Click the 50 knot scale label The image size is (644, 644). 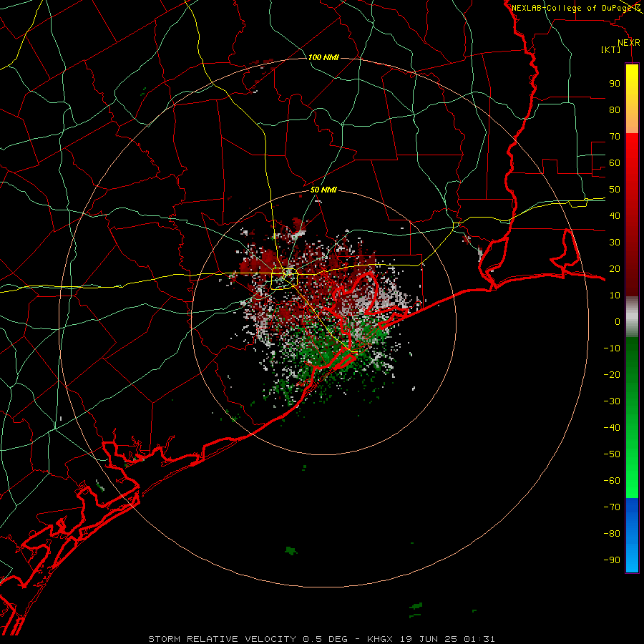(x=615, y=190)
